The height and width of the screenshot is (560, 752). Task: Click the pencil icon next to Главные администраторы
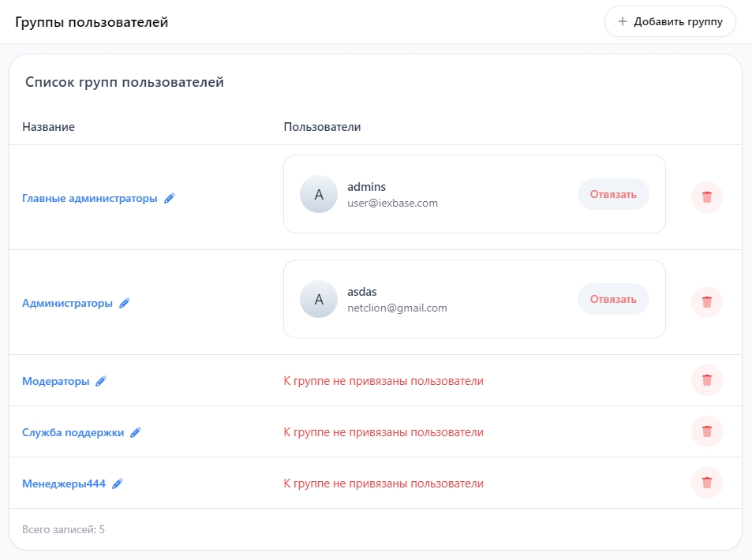pos(170,198)
